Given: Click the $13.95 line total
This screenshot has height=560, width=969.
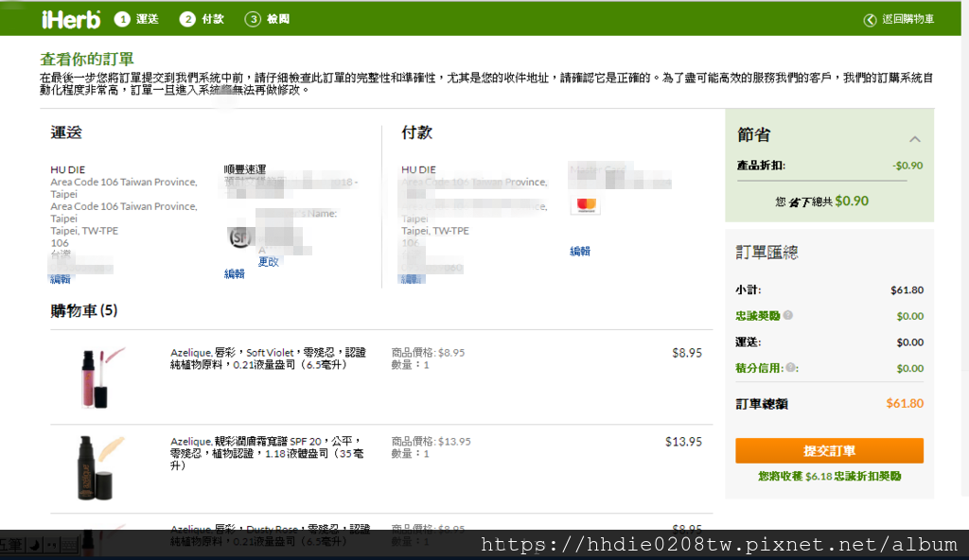Looking at the screenshot, I should (683, 442).
